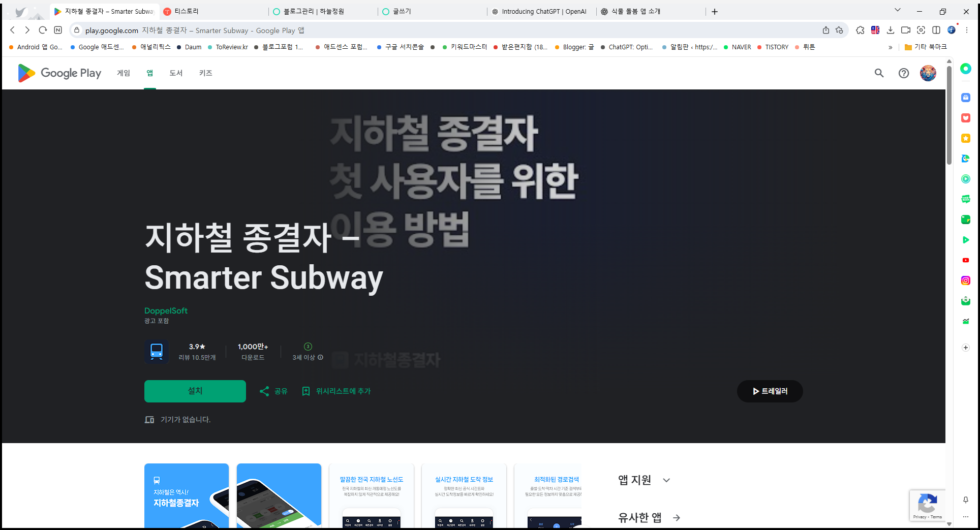
Task: Open the 애널리틱스 bookmark
Action: tap(151, 47)
